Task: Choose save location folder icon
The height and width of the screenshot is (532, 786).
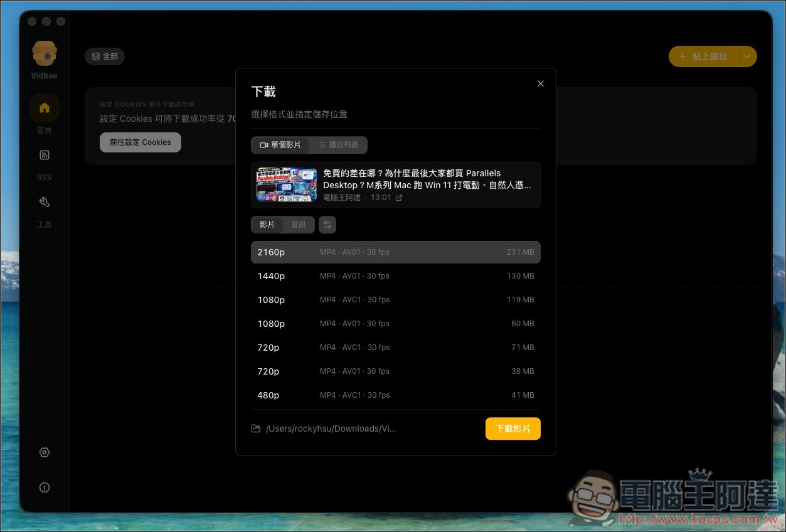Action: pyautogui.click(x=255, y=428)
